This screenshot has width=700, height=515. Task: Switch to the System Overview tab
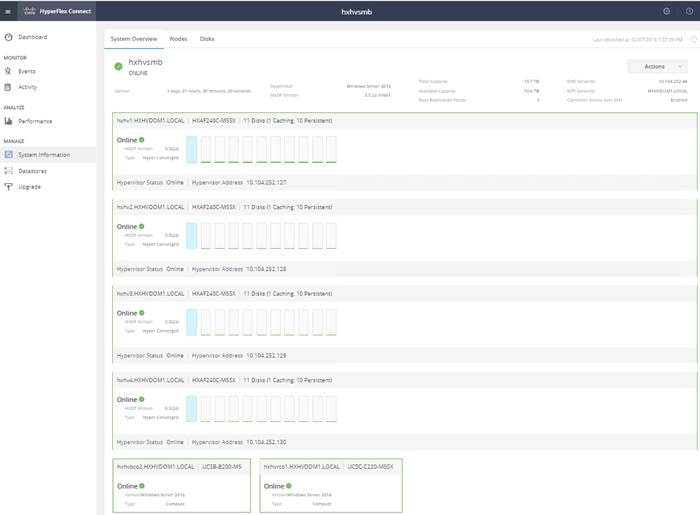pos(134,39)
